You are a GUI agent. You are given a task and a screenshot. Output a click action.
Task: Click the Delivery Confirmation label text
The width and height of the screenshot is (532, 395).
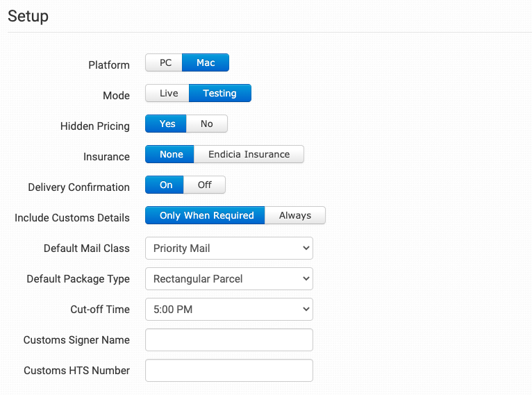pyautogui.click(x=78, y=187)
